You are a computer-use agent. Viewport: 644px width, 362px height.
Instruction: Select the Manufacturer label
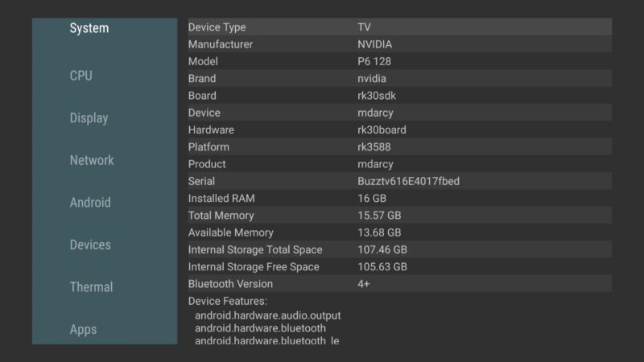point(220,44)
